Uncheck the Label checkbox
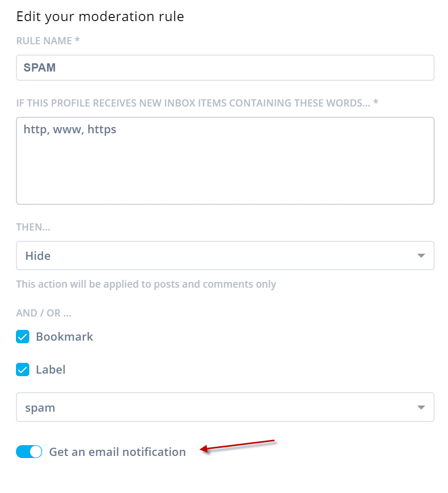The width and height of the screenshot is (448, 493). (23, 369)
